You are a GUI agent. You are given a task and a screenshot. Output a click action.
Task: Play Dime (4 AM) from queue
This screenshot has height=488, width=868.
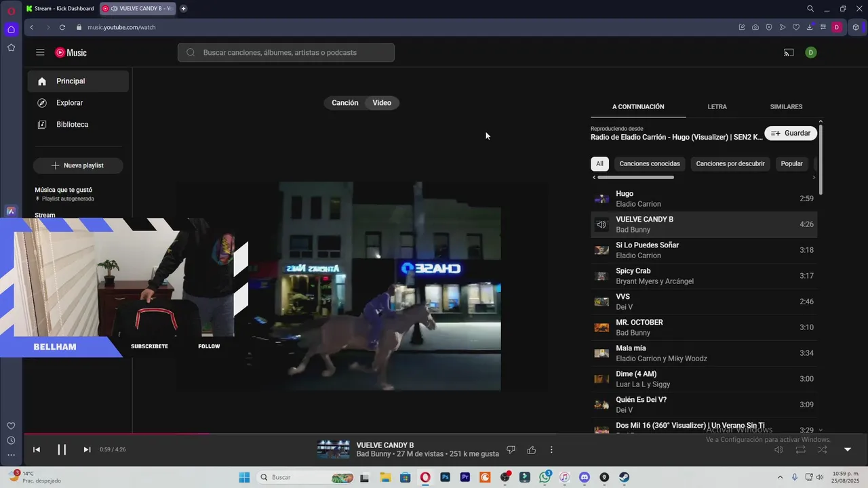pyautogui.click(x=703, y=379)
